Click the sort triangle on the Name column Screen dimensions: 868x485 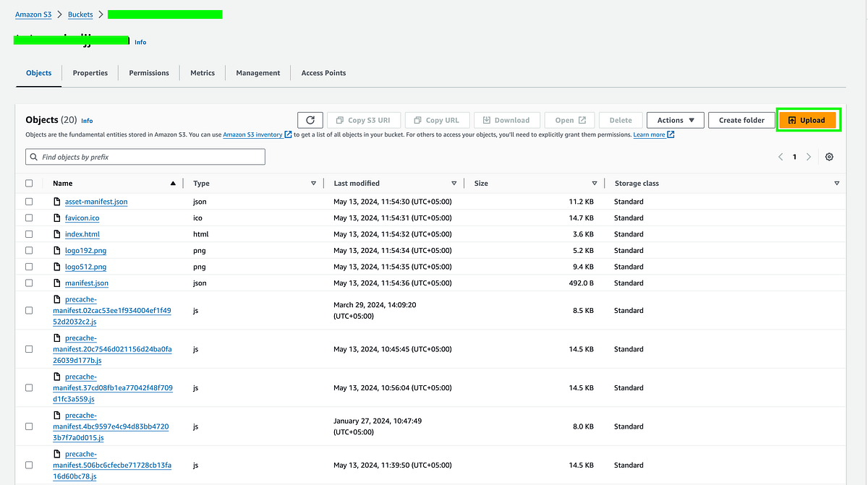click(x=173, y=183)
